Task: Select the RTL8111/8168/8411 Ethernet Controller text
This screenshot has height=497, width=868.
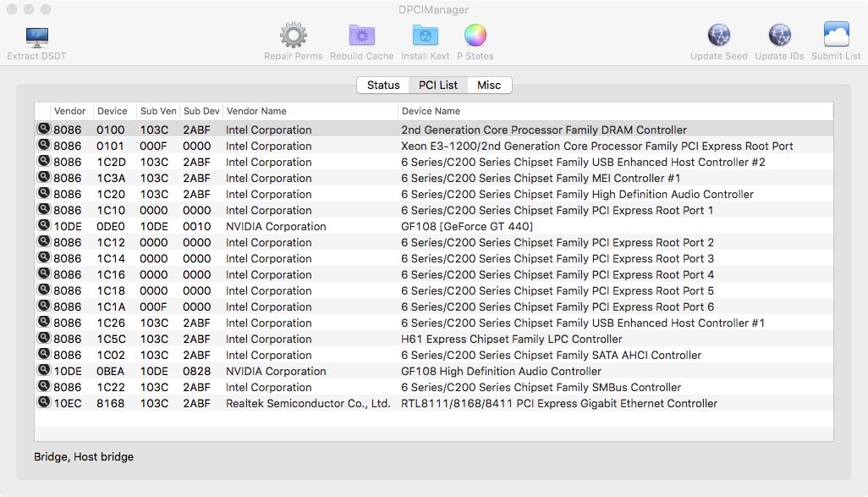Action: 559,403
